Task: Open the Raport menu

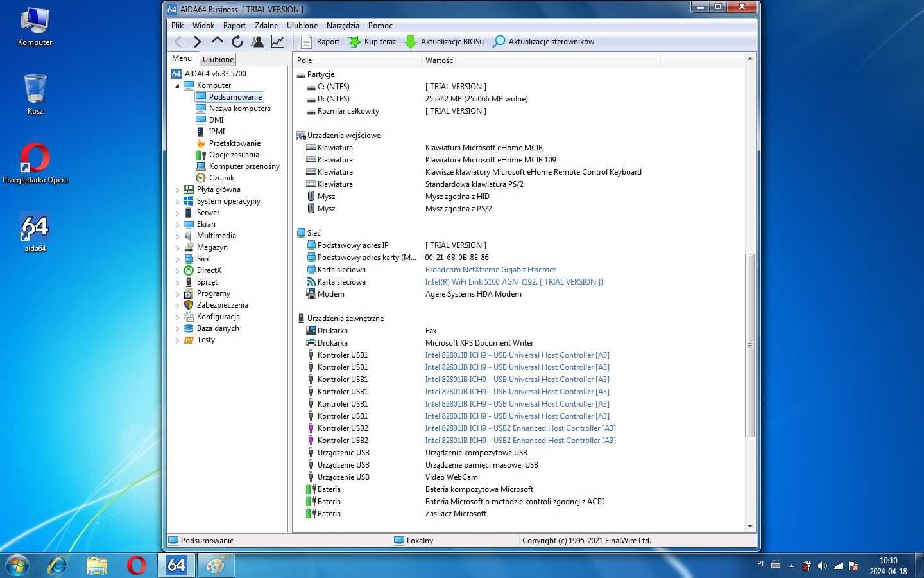Action: [x=234, y=26]
